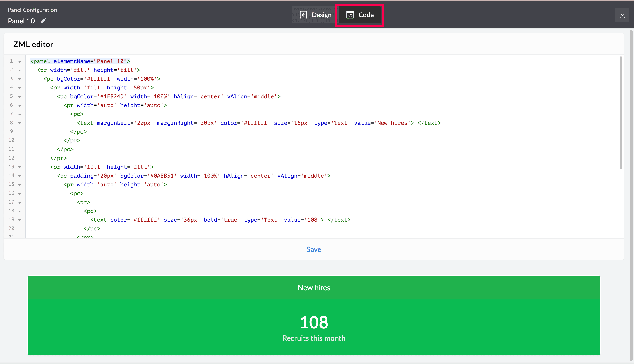Screen dimensions: 634x364
Task: Save the ZML editor changes
Action: [314, 249]
